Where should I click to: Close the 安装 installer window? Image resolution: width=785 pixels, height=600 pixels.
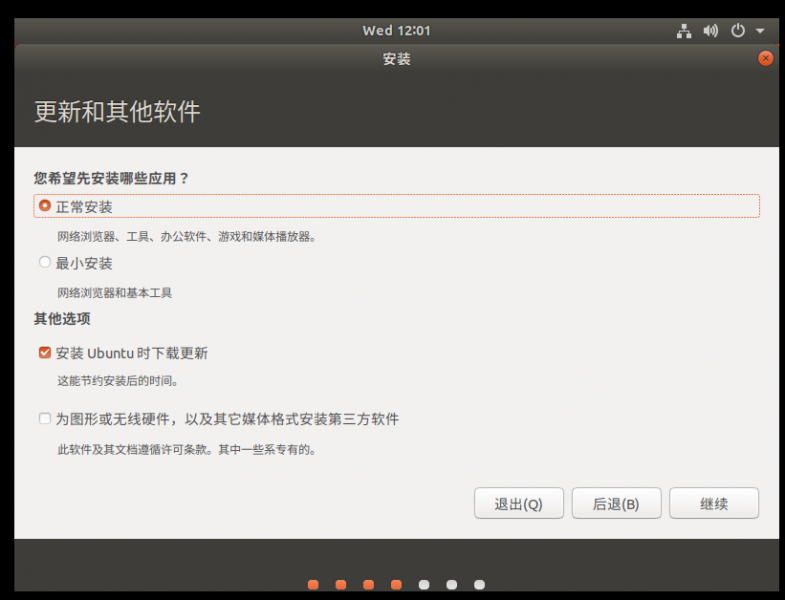(x=766, y=59)
